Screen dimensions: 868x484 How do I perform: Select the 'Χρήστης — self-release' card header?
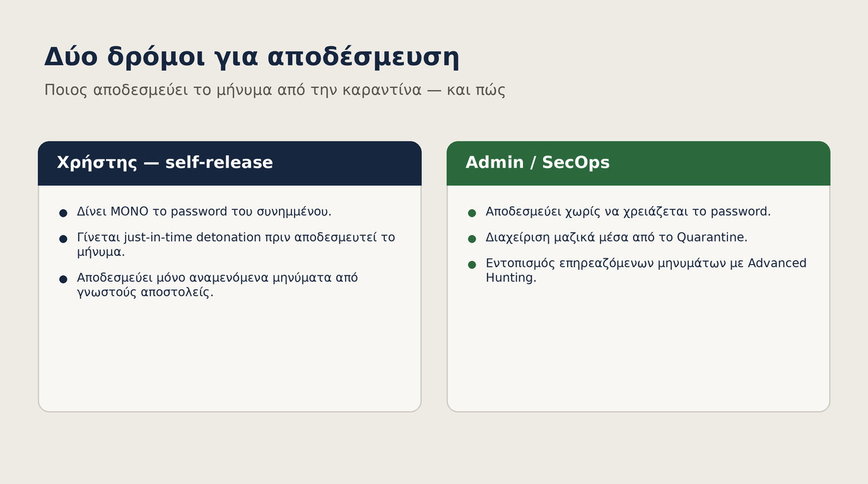click(x=230, y=163)
